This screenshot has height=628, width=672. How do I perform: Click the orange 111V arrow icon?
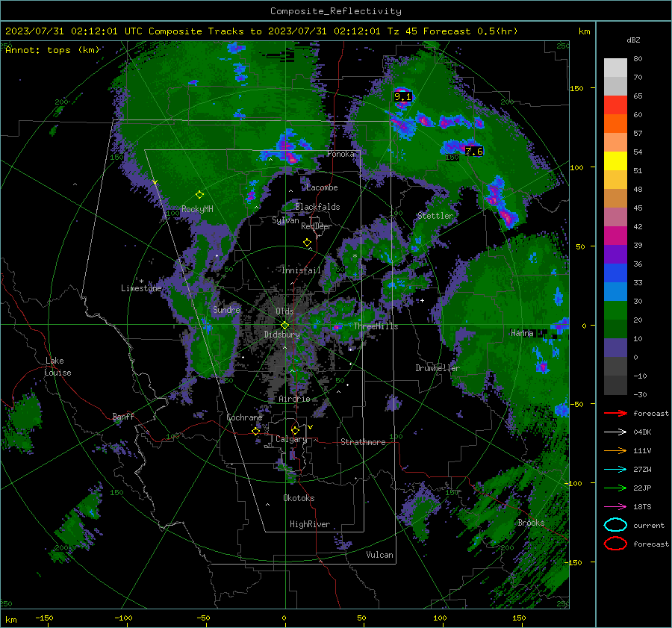[x=615, y=450]
